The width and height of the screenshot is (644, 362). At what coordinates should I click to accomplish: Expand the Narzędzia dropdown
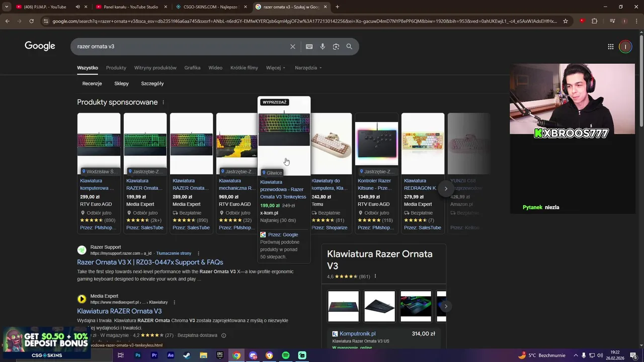(x=308, y=68)
